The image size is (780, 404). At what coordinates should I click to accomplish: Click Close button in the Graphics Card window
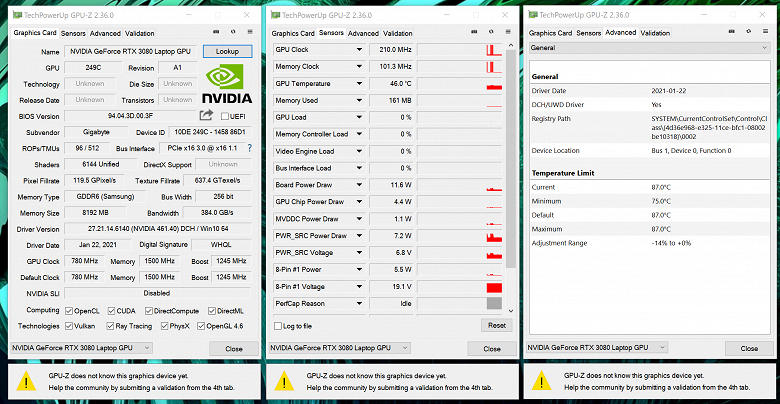pos(234,349)
